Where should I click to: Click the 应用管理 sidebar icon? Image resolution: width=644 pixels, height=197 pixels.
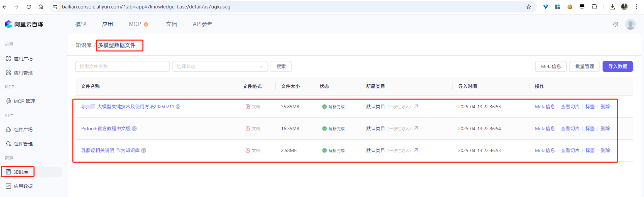(x=8, y=73)
